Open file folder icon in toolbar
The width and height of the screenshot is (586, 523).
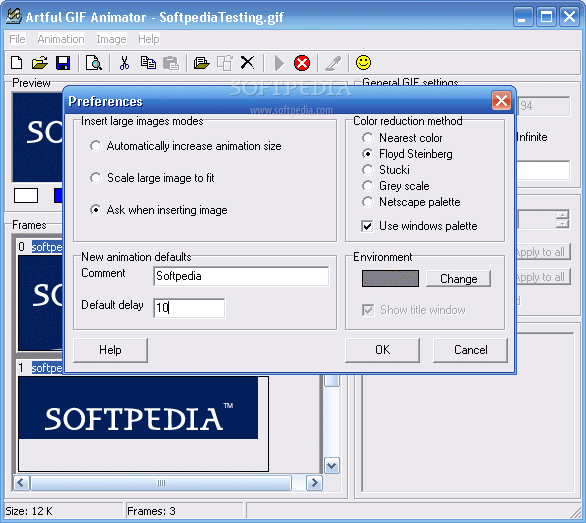40,63
